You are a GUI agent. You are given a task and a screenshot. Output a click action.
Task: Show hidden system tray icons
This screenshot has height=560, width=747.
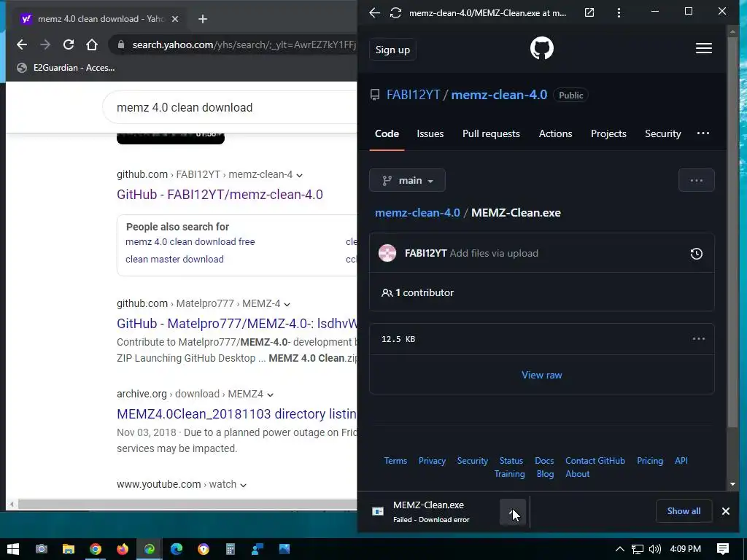click(619, 549)
